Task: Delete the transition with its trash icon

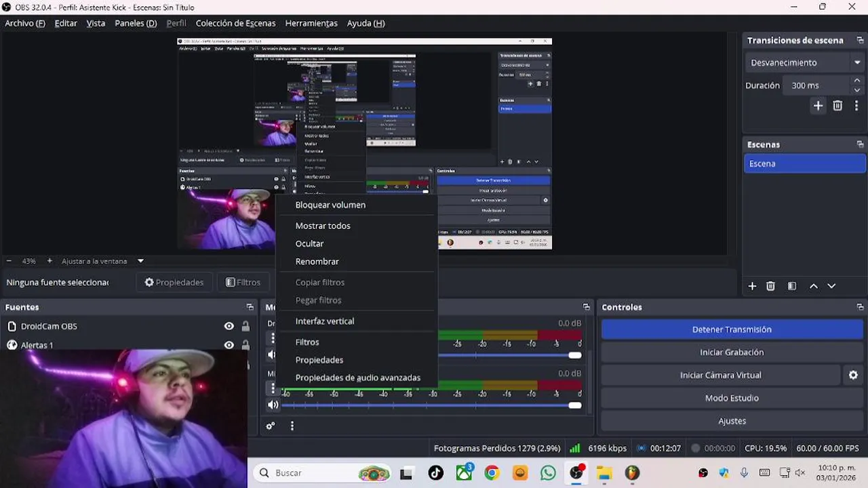Action: click(837, 106)
